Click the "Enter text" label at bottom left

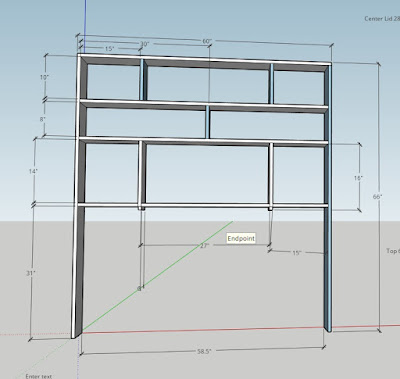point(39,376)
